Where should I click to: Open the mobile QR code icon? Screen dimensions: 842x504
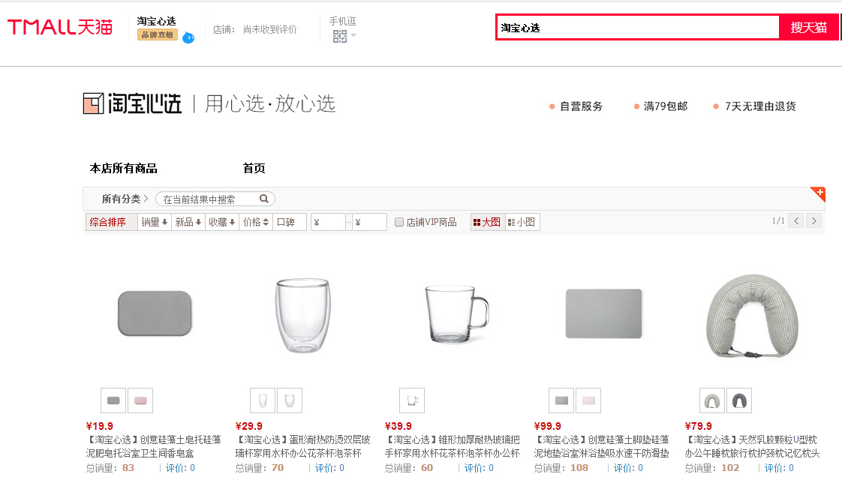point(340,35)
